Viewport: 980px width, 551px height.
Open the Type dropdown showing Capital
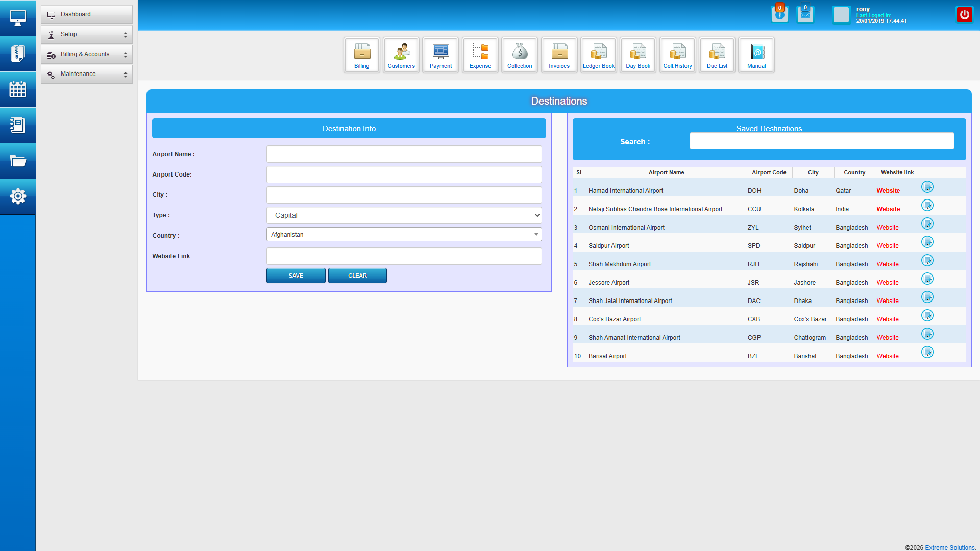coord(404,215)
